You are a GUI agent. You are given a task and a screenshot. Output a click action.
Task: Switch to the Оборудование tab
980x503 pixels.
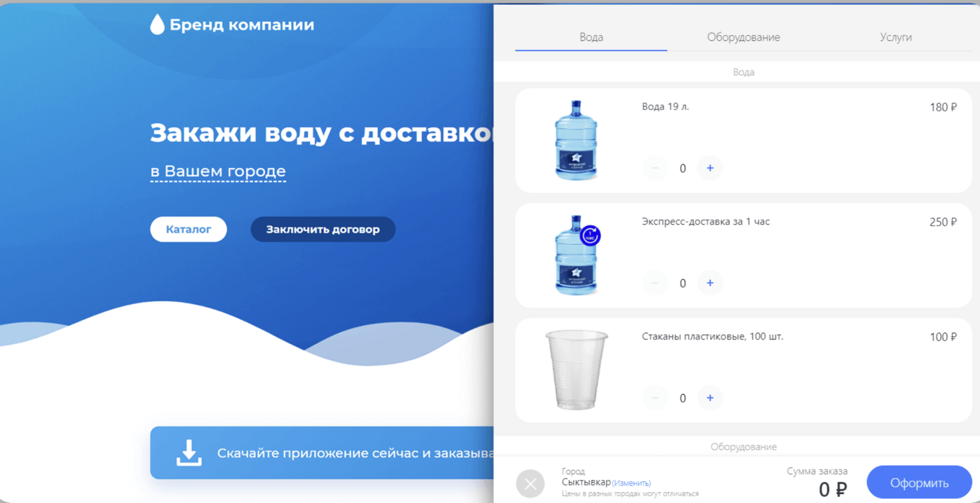(743, 37)
